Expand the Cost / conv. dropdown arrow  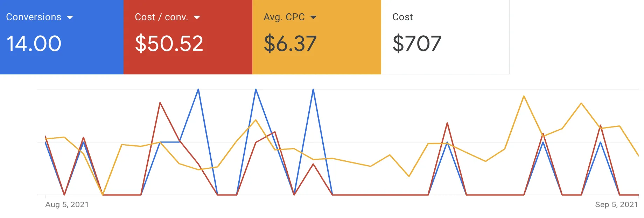click(x=197, y=17)
